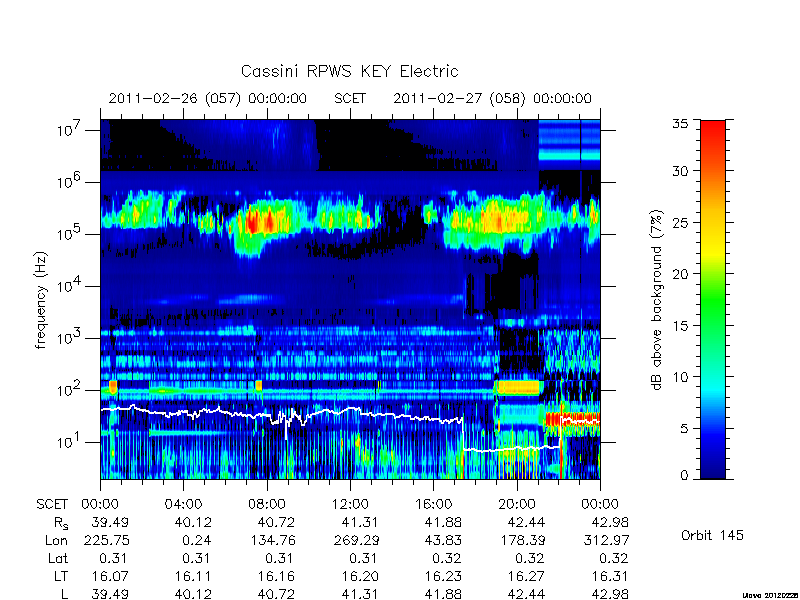The width and height of the screenshot is (800, 600).
Task: Click the LT value '16.20'
Action: [360, 577]
